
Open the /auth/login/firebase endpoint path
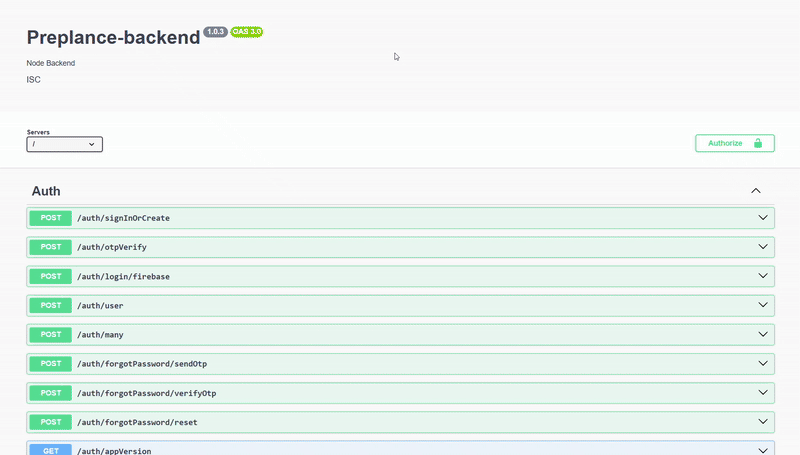tap(123, 276)
